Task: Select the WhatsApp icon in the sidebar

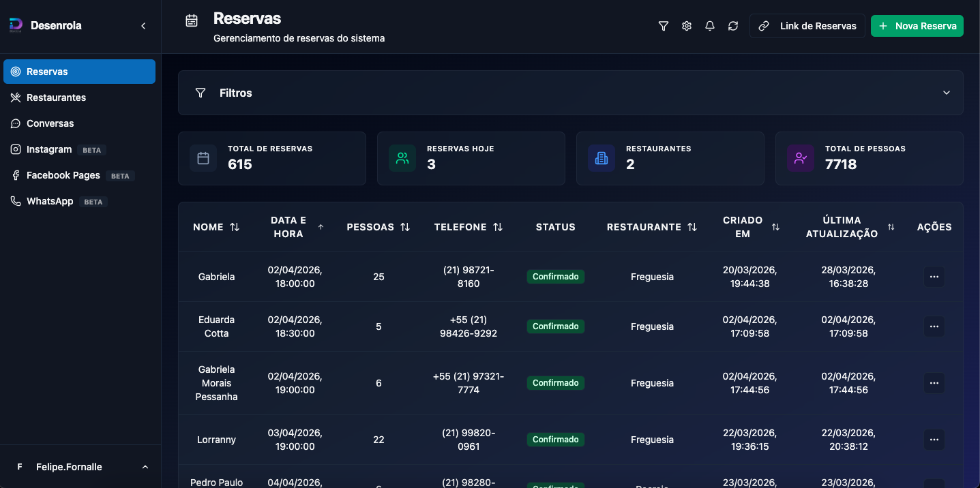Action: [14, 201]
